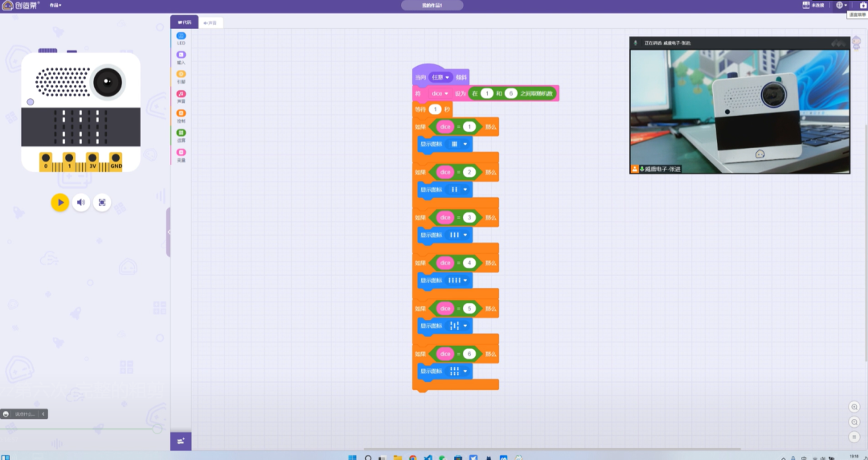Click the 我的作品1 project title button
This screenshot has height=460, width=868.
click(x=432, y=5)
